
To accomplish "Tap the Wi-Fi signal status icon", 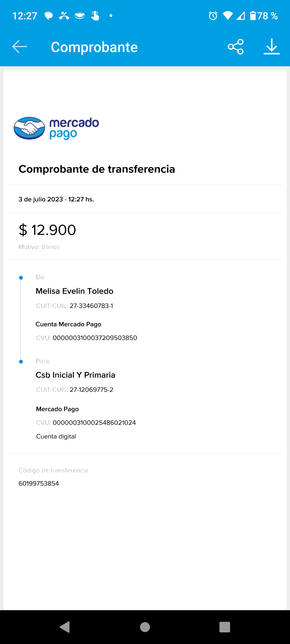I will pos(228,16).
